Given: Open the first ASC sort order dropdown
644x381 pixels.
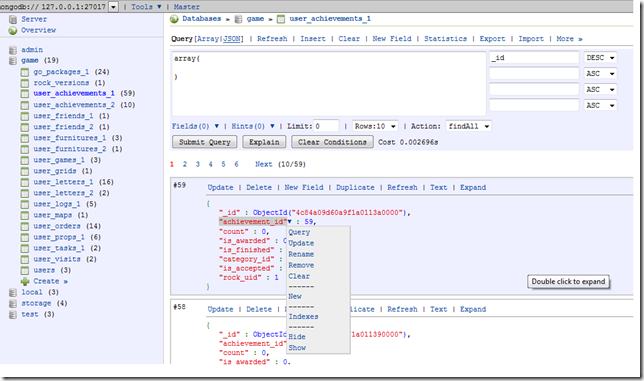Looking at the screenshot, I should coord(600,74).
